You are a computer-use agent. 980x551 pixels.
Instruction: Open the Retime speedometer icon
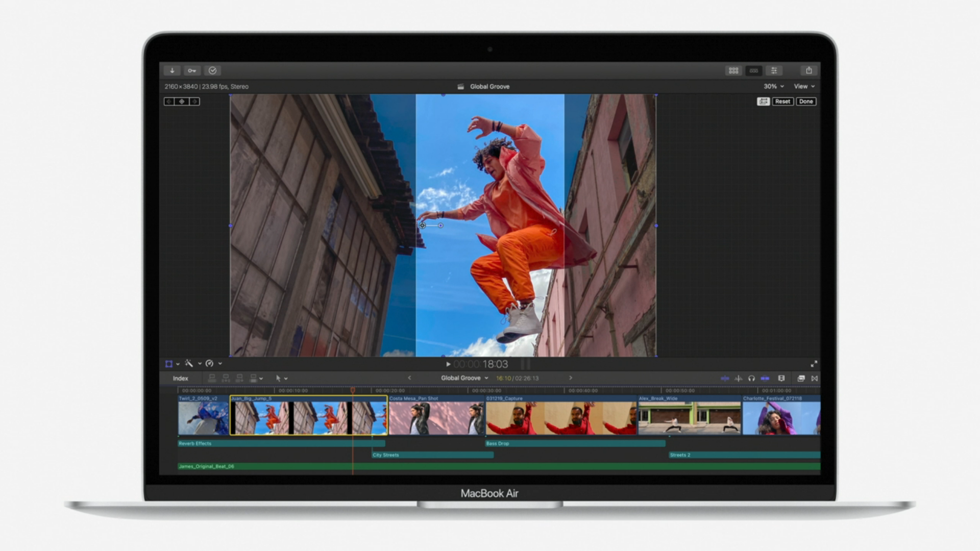click(x=209, y=363)
